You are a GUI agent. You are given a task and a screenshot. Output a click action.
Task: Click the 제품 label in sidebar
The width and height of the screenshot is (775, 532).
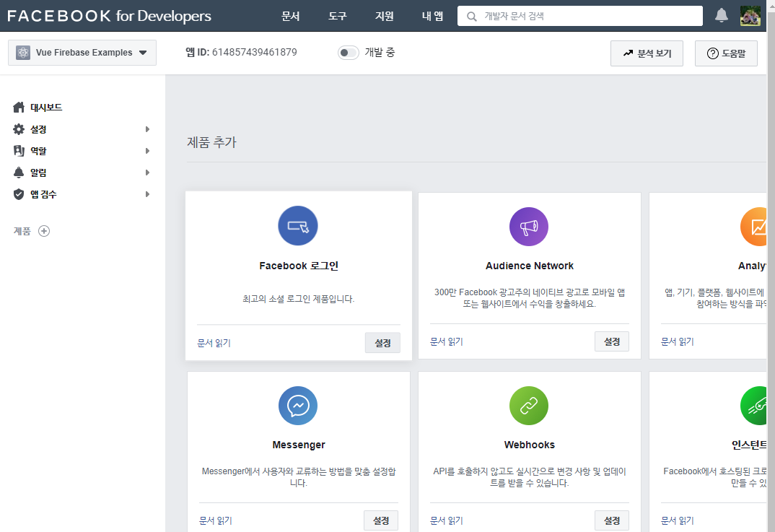click(22, 231)
